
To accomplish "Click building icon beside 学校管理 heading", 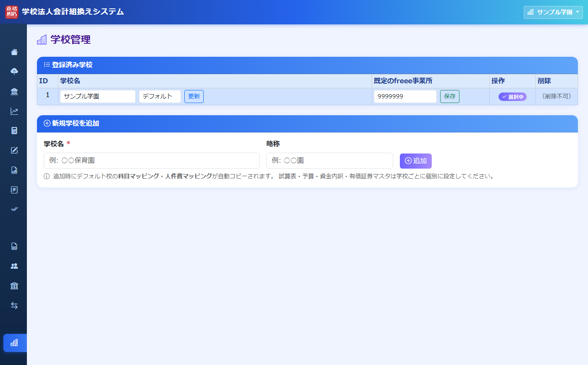I will [x=42, y=40].
